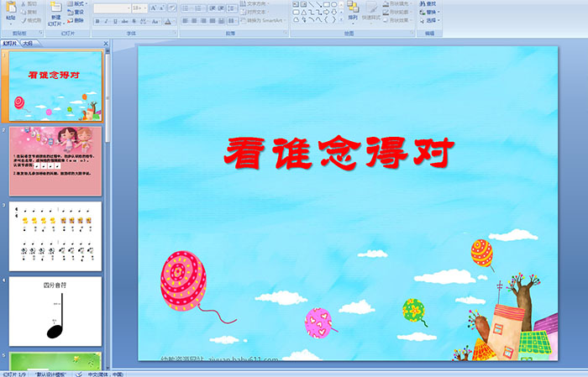Select the Rounded Rectangle shape
The image size is (588, 377).
pos(296,12)
